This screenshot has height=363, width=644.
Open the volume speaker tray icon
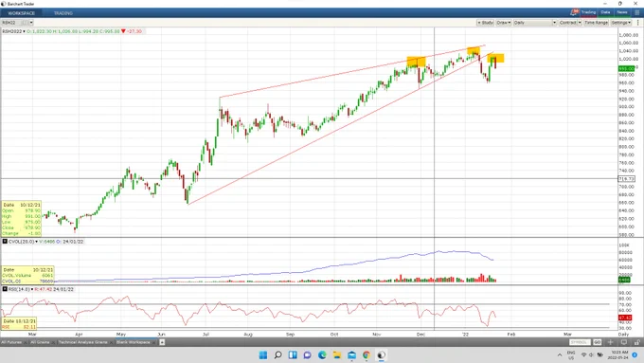pyautogui.click(x=591, y=354)
